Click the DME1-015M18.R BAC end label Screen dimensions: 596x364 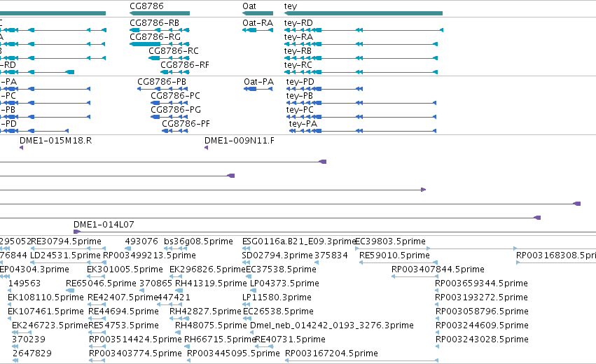(56, 141)
